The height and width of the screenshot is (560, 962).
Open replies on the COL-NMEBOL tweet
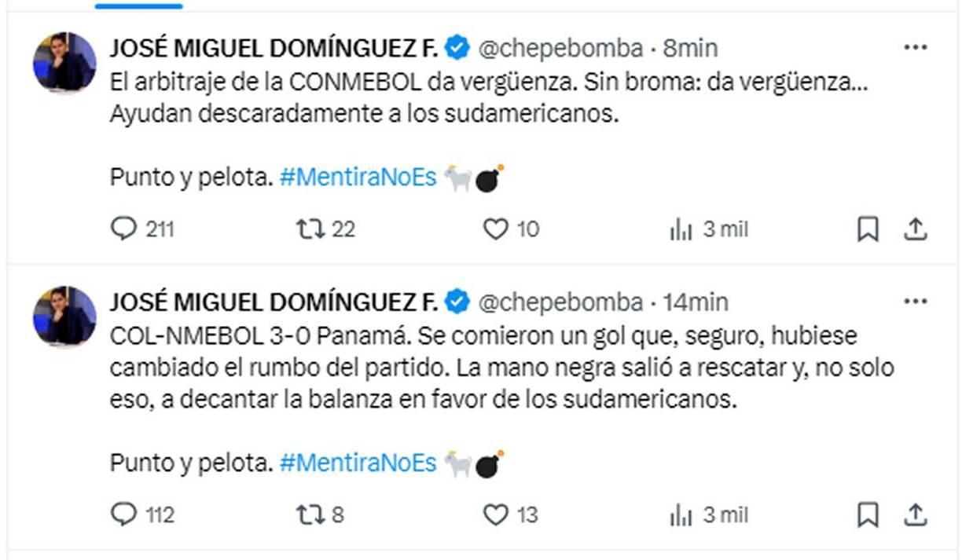click(123, 516)
